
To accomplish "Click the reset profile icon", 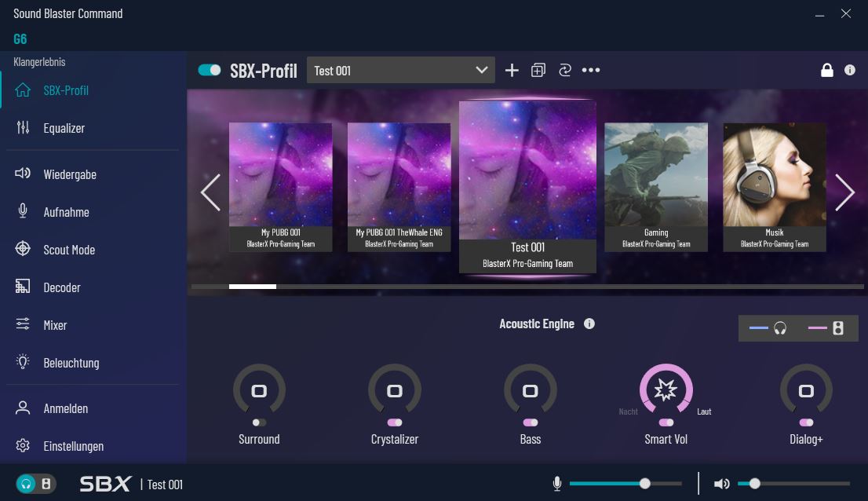I will (564, 71).
